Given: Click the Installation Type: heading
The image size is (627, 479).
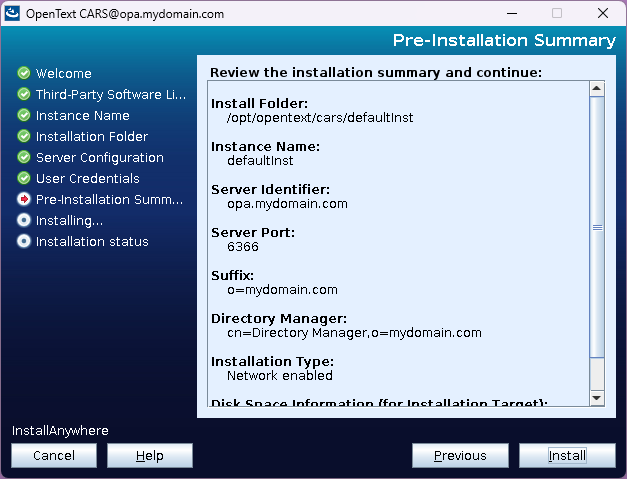Looking at the screenshot, I should tap(272, 361).
